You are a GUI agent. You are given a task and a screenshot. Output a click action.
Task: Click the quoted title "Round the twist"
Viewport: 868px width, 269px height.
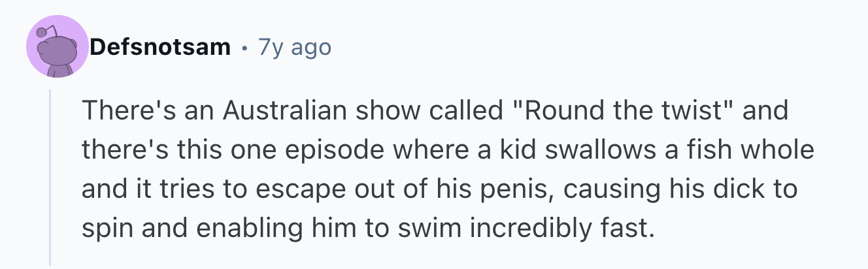pyautogui.click(x=625, y=112)
